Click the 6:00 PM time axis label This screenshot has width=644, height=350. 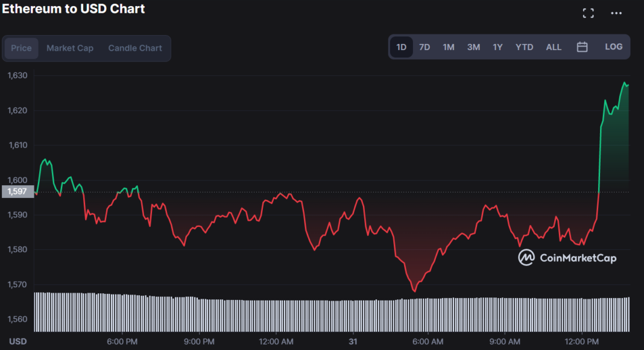(122, 341)
